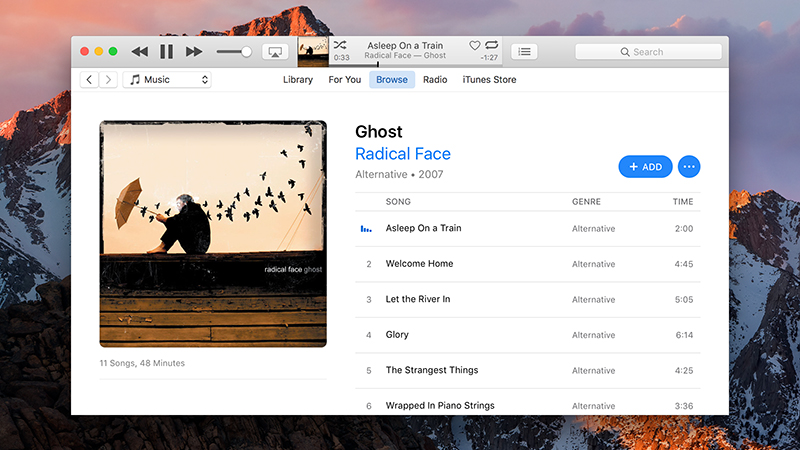The width and height of the screenshot is (800, 450).
Task: Click track number 2 beside Welcome Home
Action: (368, 264)
